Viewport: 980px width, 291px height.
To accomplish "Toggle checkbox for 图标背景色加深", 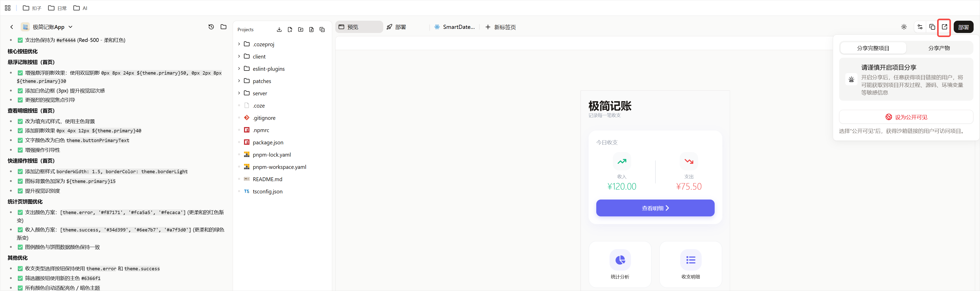I will [20, 181].
